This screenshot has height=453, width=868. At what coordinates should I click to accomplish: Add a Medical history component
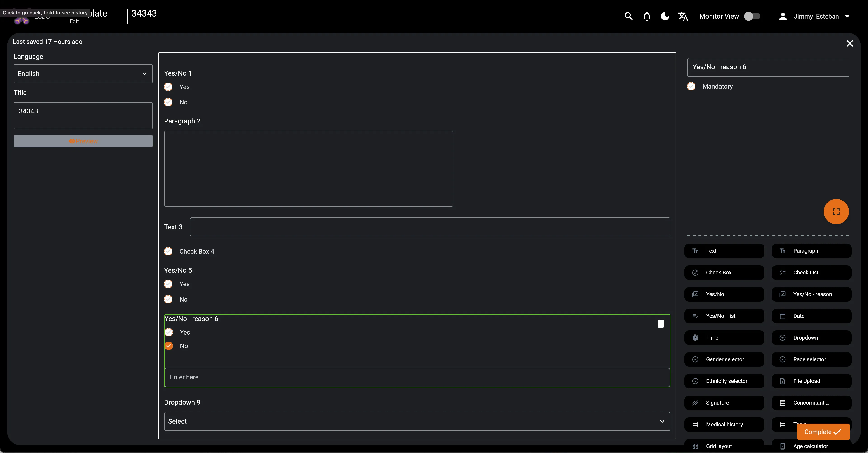(x=724, y=424)
